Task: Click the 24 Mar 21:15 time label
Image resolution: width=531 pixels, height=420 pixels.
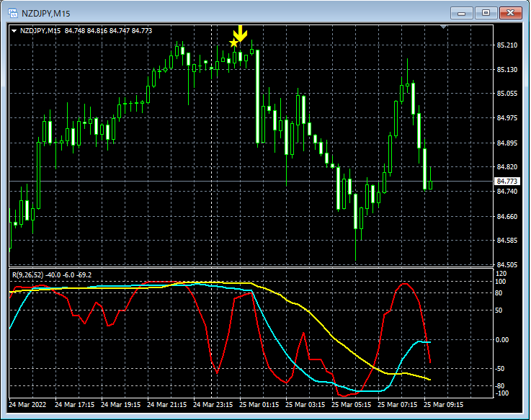Action: 166,405
